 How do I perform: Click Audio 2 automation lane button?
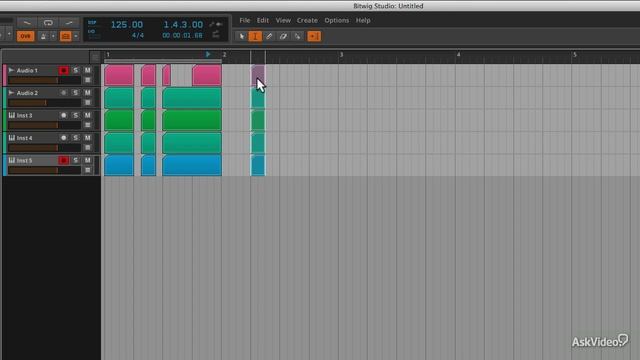point(87,103)
